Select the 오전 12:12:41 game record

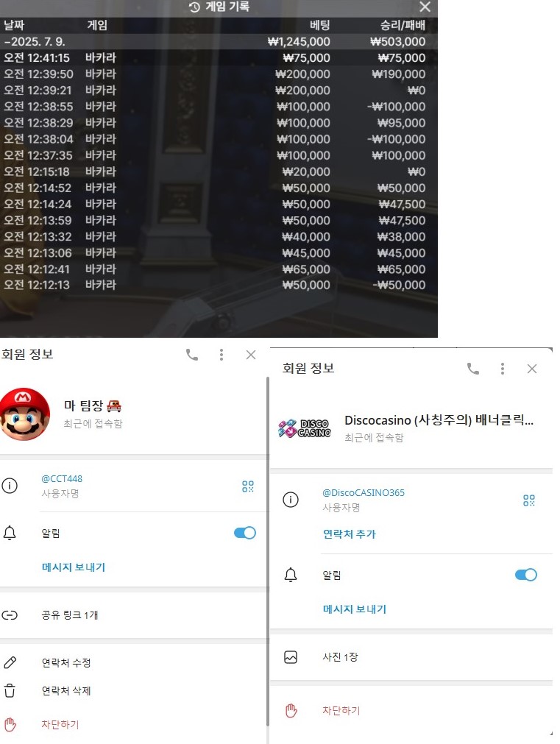click(x=219, y=269)
